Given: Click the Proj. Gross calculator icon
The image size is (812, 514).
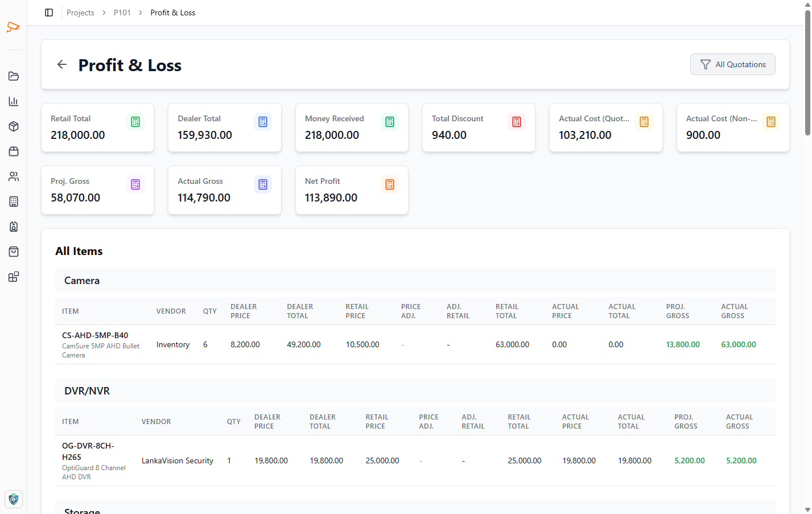Looking at the screenshot, I should (135, 184).
